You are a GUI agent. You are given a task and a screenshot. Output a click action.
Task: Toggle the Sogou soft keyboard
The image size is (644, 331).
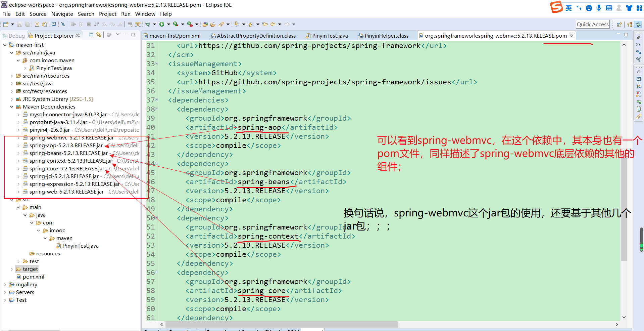(609, 8)
